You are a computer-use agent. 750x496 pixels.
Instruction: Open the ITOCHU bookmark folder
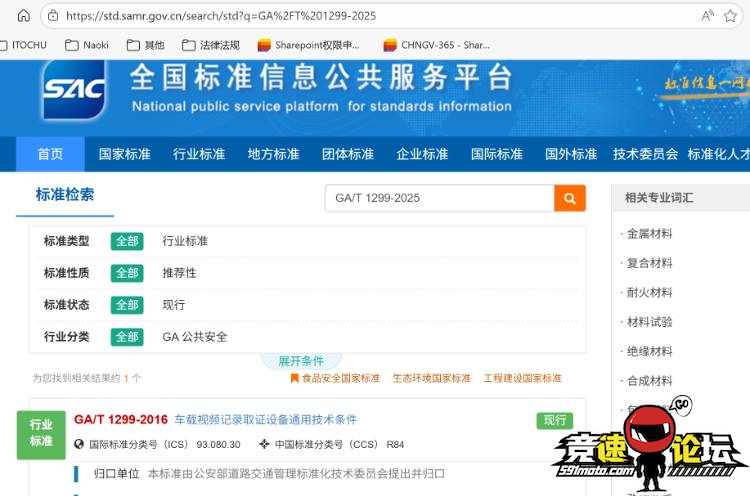click(23, 45)
